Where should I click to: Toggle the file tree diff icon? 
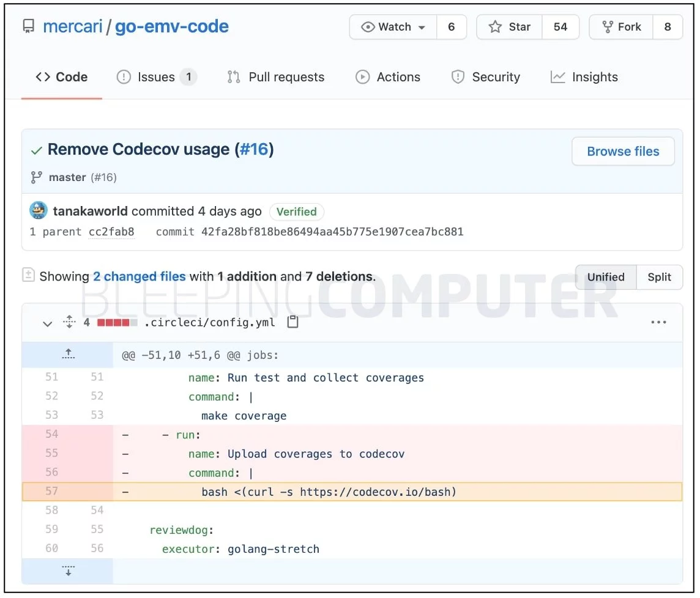pos(28,275)
